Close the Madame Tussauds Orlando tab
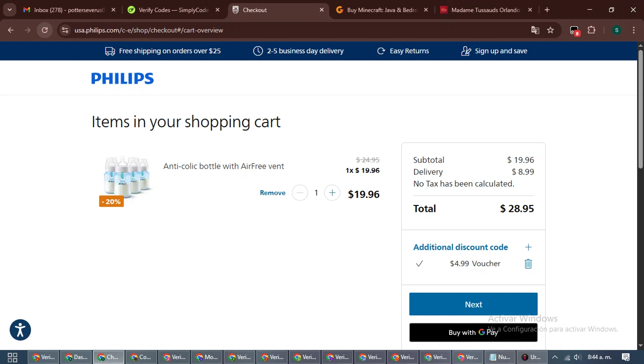Viewport: 644px width, 364px height. click(x=530, y=10)
